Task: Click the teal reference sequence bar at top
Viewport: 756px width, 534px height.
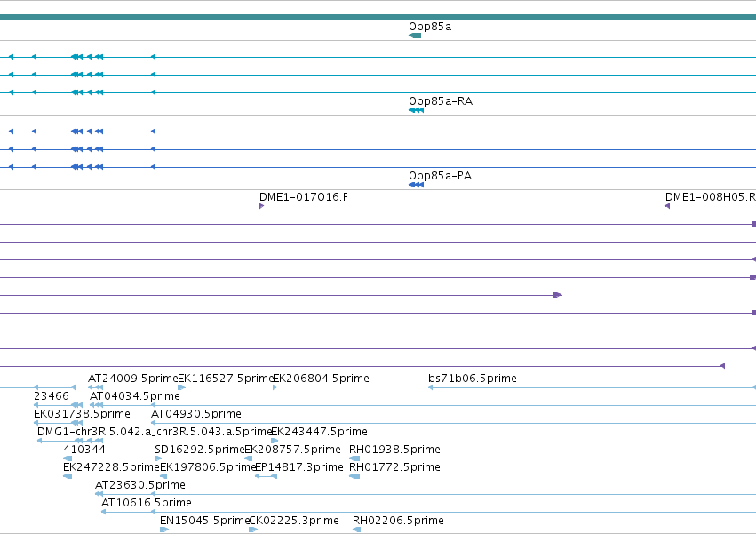Action: [378, 17]
